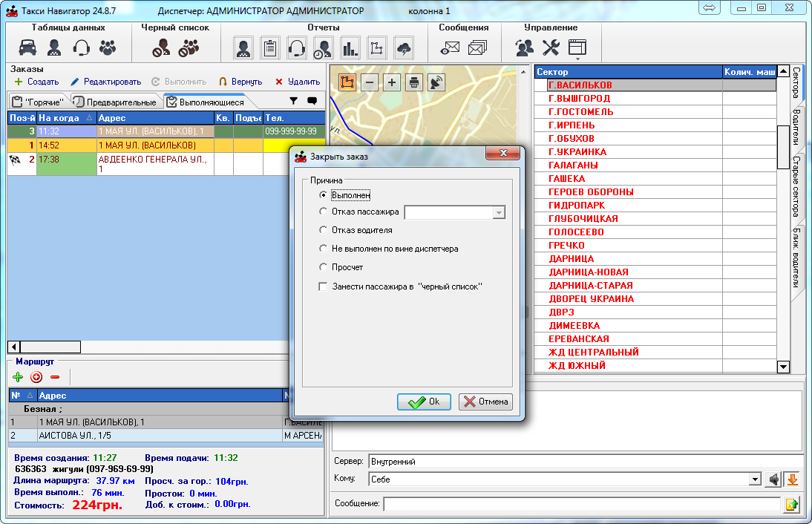Viewport: 812px width, 524px height.
Task: Click the weather report cloud icon
Action: click(404, 48)
